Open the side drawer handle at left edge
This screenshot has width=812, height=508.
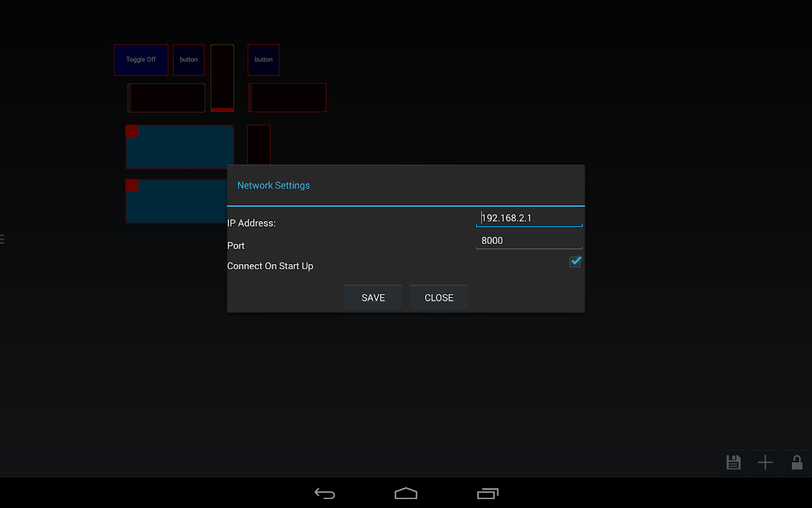tap(2, 239)
